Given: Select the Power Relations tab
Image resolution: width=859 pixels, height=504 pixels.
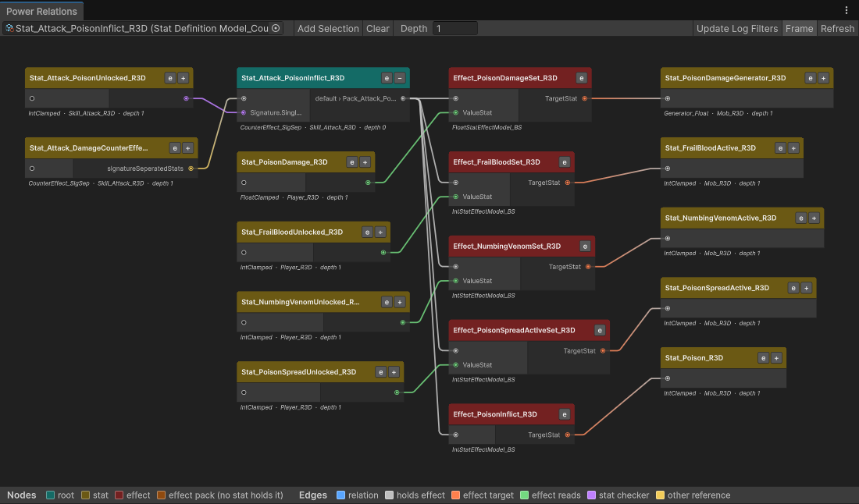Looking at the screenshot, I should coord(41,11).
